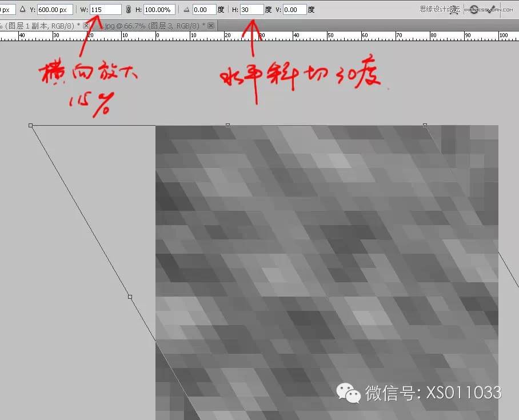This screenshot has width=519, height=420.
Task: Click the W width scale field
Action: 106,10
